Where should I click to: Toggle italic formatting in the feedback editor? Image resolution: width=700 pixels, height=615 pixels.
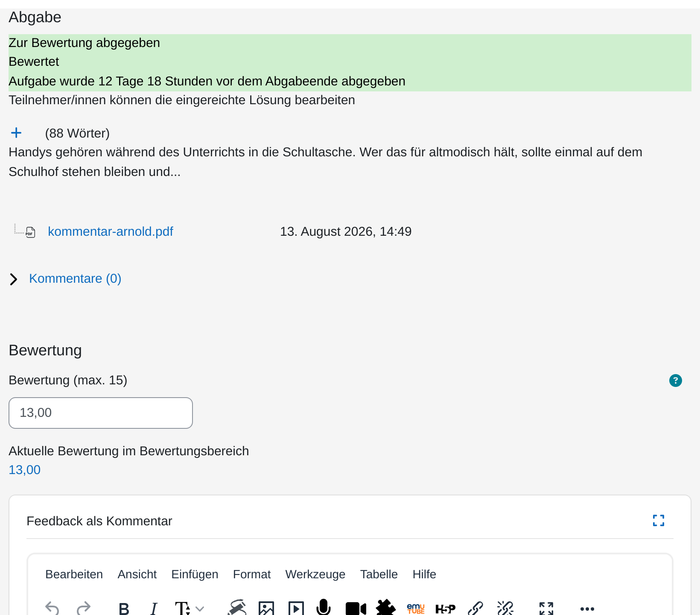point(154,609)
